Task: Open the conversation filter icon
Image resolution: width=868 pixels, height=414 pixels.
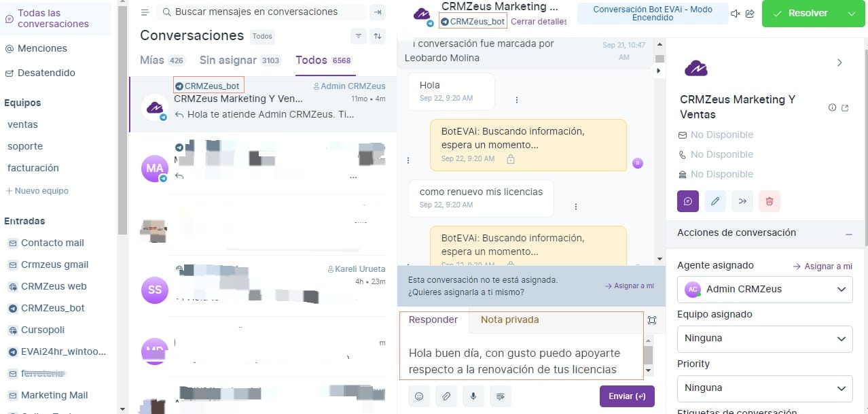Action: (x=358, y=35)
